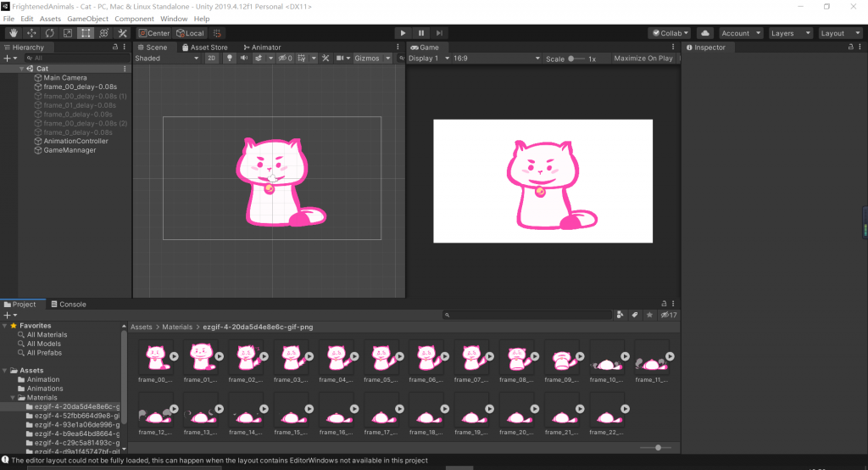Viewport: 868px width, 470px height.
Task: Select the Rect tool
Action: click(x=86, y=33)
